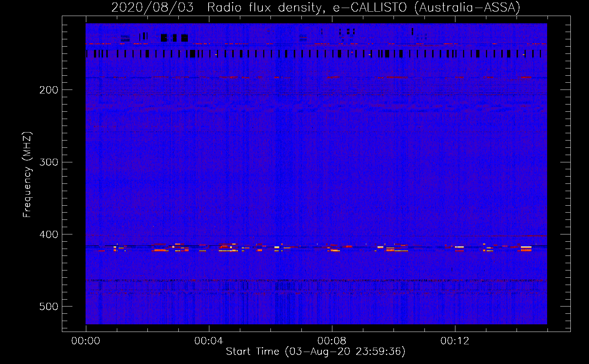Click the 00:12 time tick label

pyautogui.click(x=455, y=341)
